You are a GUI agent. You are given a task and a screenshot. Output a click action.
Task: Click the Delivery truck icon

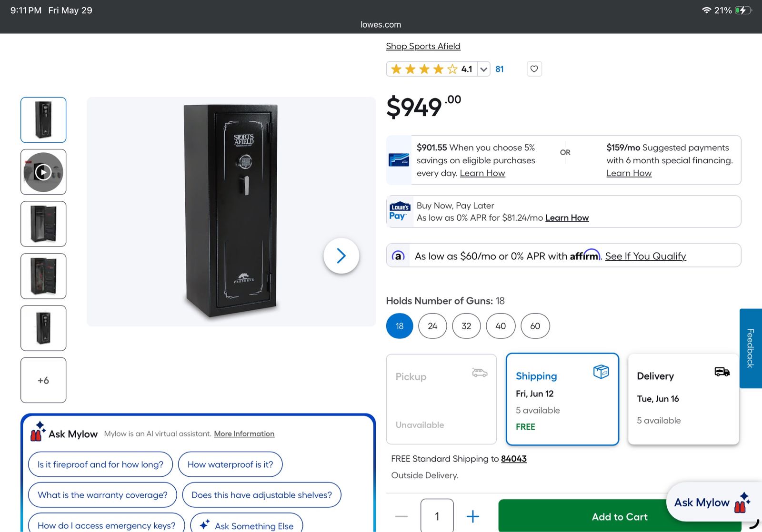click(x=722, y=372)
